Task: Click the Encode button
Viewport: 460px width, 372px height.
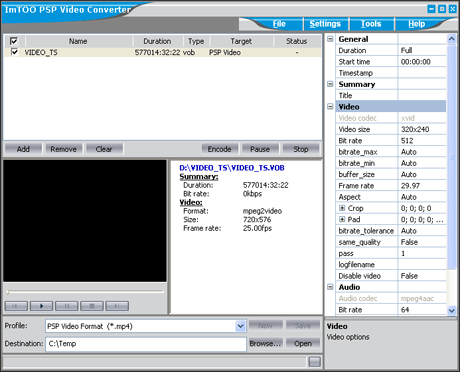Action: [220, 149]
